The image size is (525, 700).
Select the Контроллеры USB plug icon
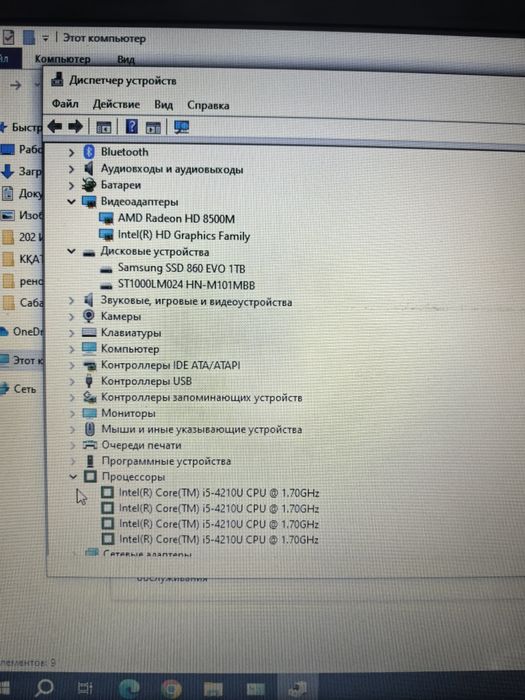89,381
